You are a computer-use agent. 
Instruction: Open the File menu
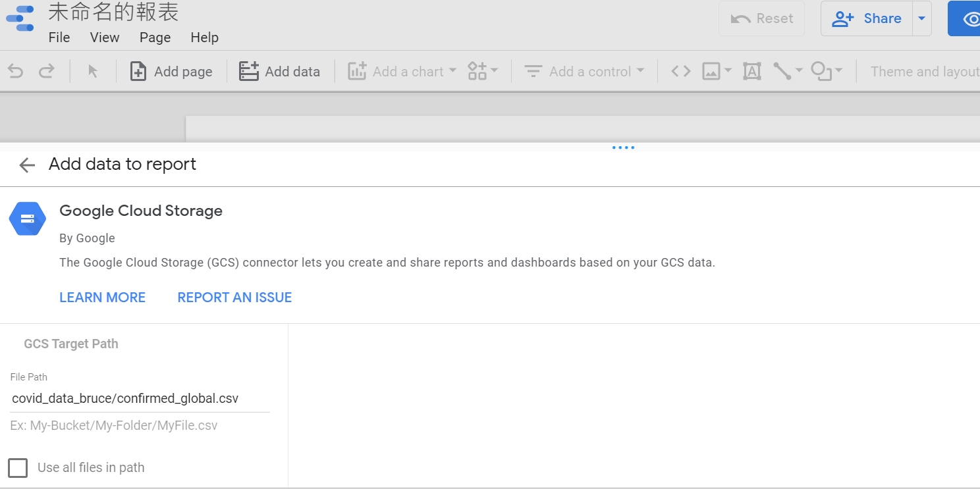point(59,38)
